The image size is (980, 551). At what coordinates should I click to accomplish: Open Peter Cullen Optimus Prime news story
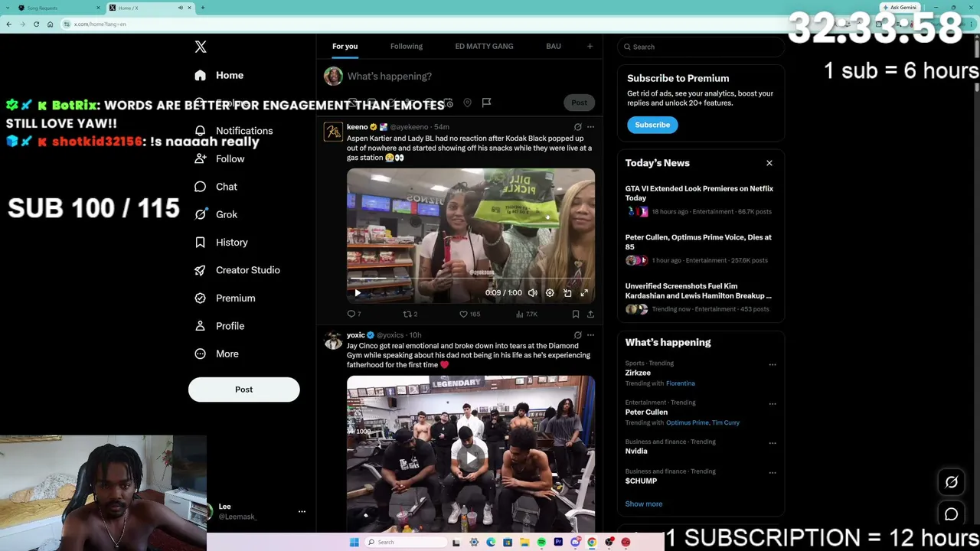pyautogui.click(x=701, y=249)
